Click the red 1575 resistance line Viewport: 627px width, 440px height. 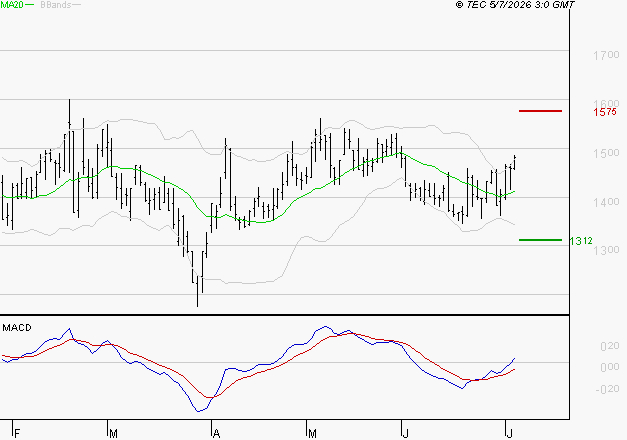pyautogui.click(x=540, y=111)
